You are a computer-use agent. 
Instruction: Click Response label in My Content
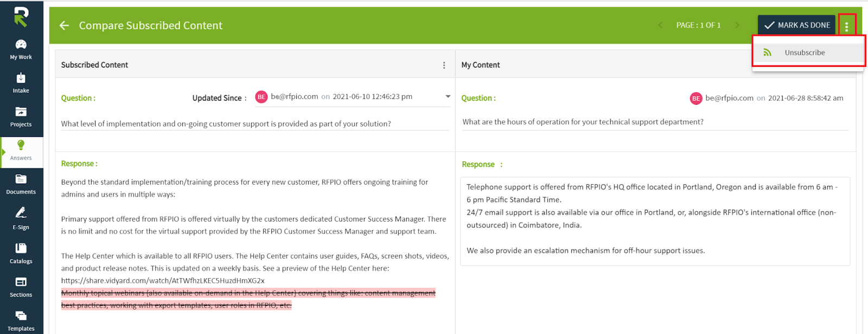pos(482,165)
